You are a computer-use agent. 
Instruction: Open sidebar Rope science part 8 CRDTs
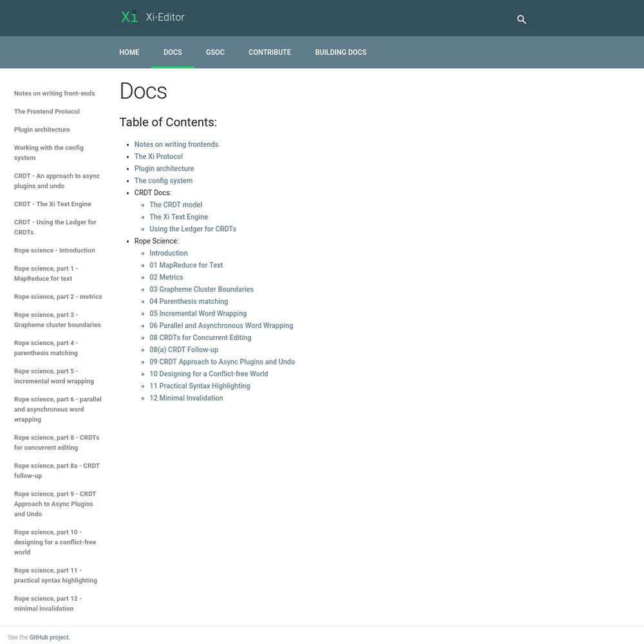tap(57, 442)
